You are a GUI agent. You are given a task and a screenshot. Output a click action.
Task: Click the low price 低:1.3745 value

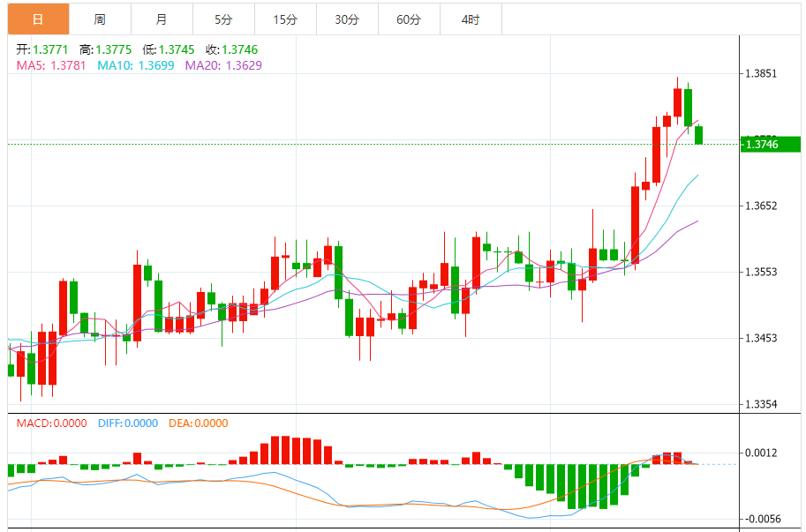click(169, 49)
